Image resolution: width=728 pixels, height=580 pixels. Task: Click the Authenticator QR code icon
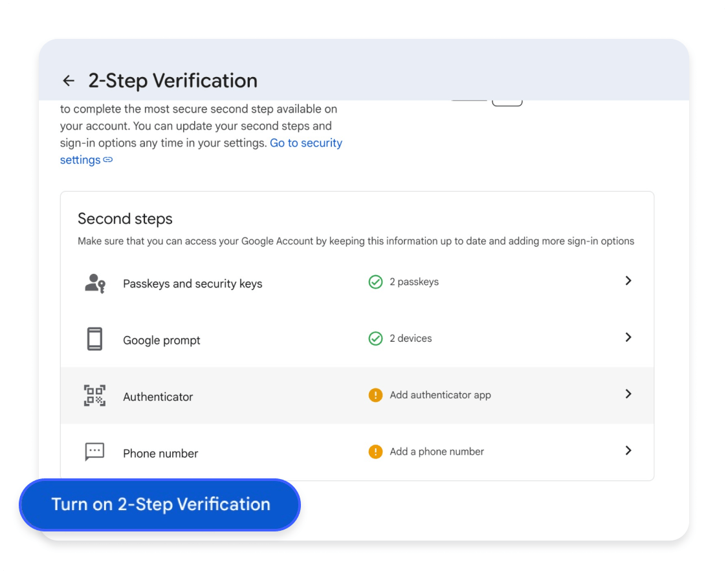94,396
